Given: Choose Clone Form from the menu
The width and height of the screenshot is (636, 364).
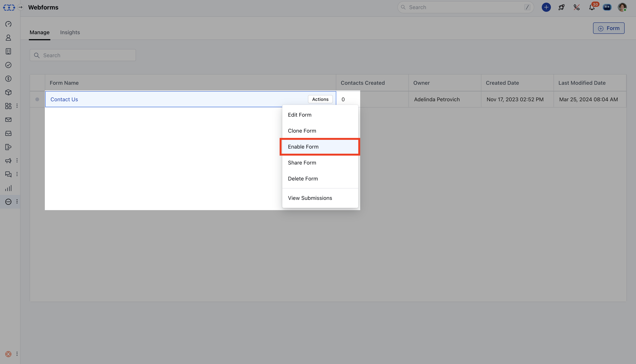Looking at the screenshot, I should (x=320, y=131).
